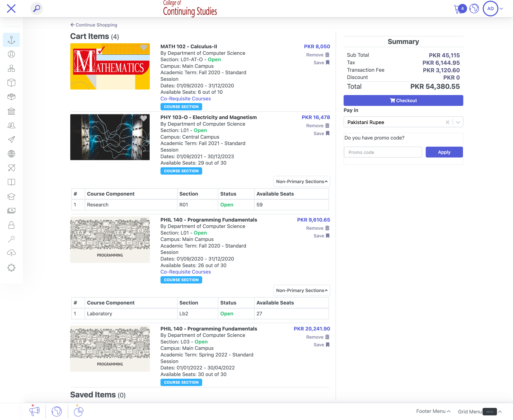
Task: Open the settings gear icon in the sidebar
Action: point(11,268)
